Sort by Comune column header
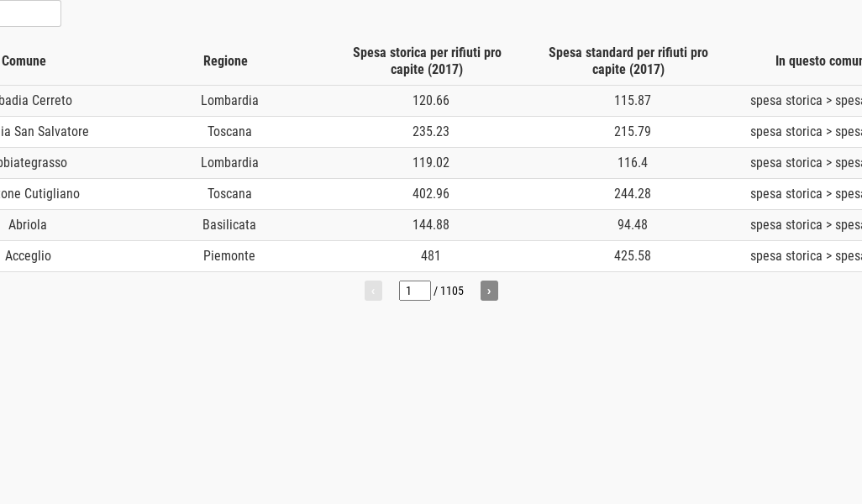862x504 pixels. (x=24, y=60)
